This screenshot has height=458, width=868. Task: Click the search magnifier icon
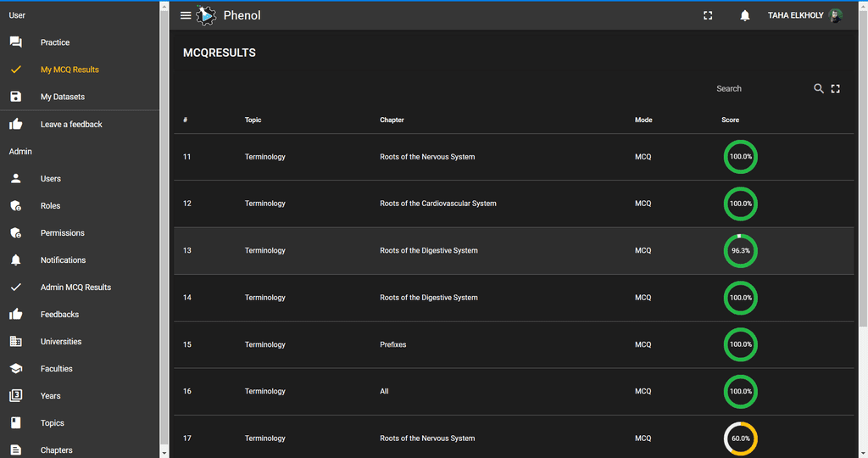818,88
